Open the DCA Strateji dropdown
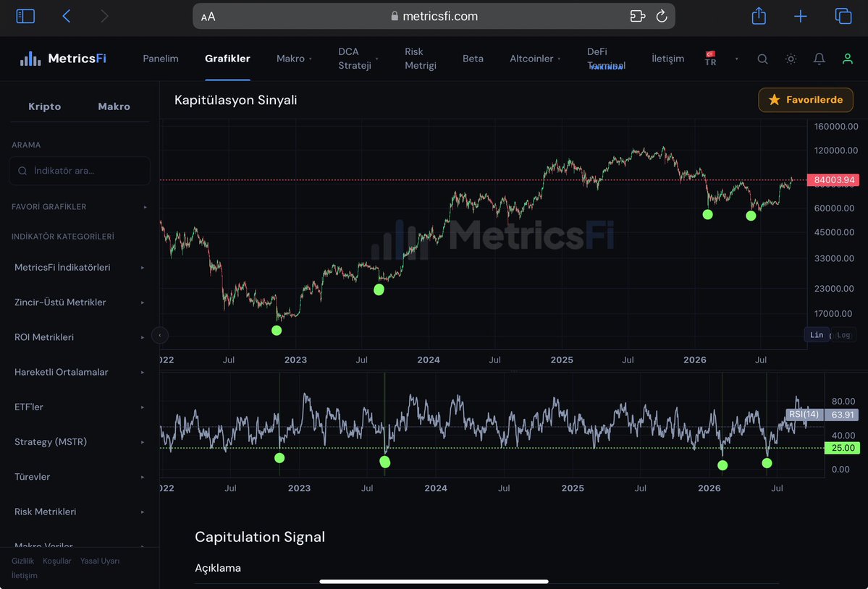This screenshot has width=868, height=589. [358, 59]
